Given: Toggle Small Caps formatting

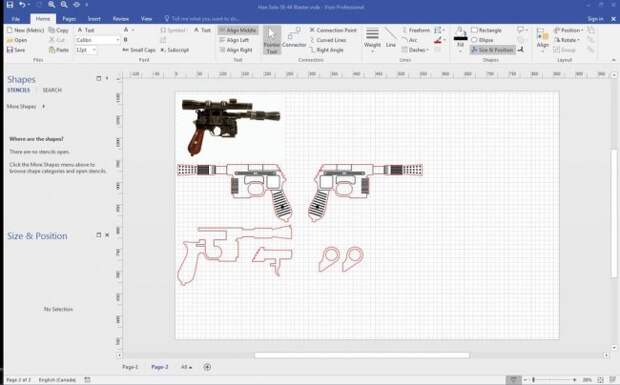Looking at the screenshot, I should [139, 50].
